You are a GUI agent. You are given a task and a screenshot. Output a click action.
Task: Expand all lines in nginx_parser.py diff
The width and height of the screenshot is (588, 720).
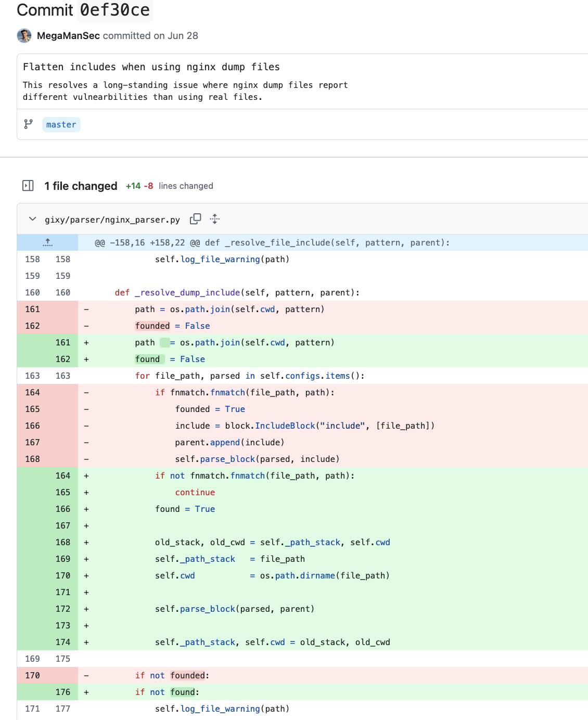(214, 219)
